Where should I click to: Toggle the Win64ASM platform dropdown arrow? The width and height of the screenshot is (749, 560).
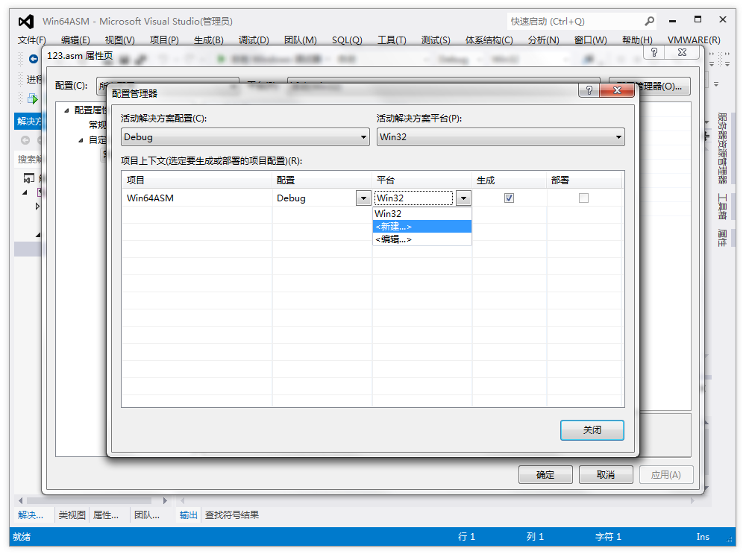point(463,198)
